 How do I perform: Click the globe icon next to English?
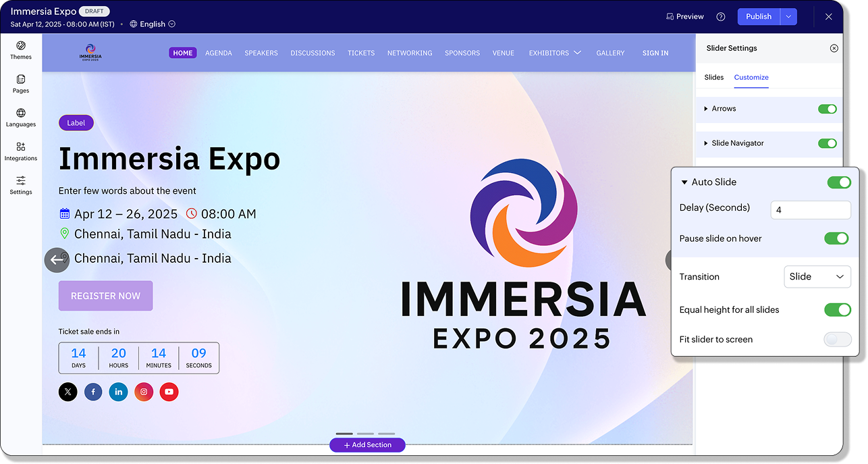coord(132,24)
